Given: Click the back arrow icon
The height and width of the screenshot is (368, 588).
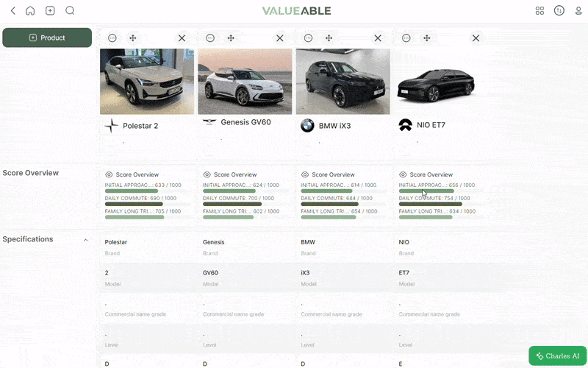Looking at the screenshot, I should pos(12,11).
